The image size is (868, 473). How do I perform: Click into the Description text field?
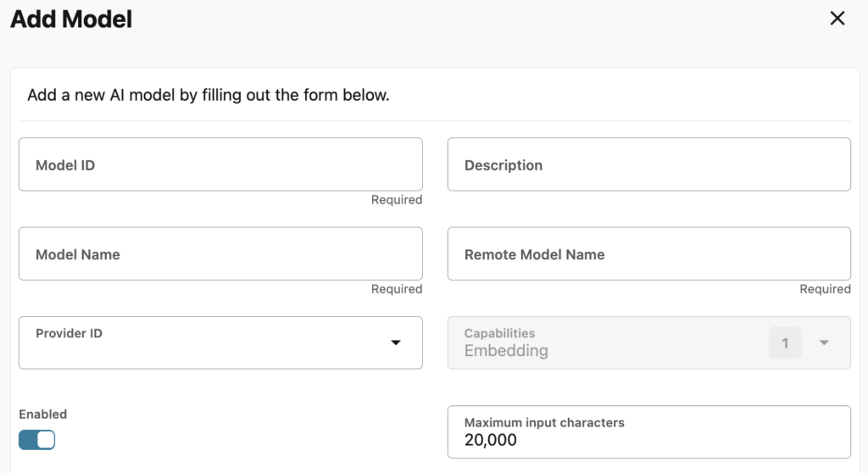coord(648,164)
